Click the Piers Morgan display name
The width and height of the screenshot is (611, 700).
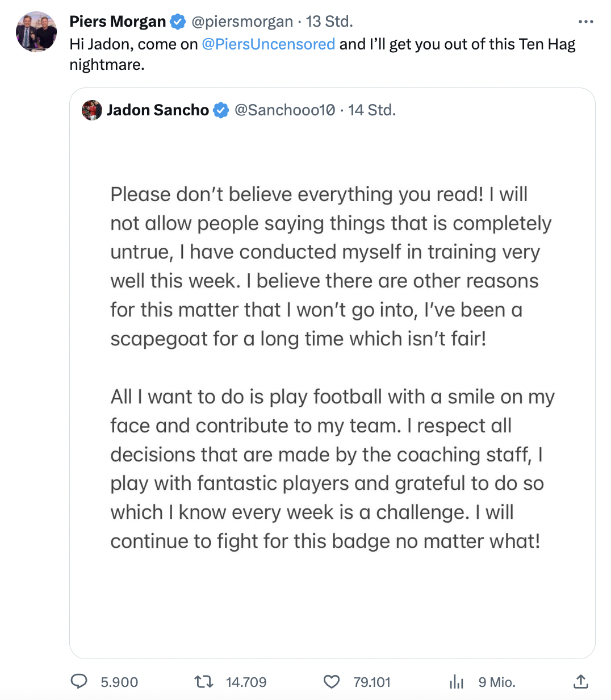click(x=118, y=22)
